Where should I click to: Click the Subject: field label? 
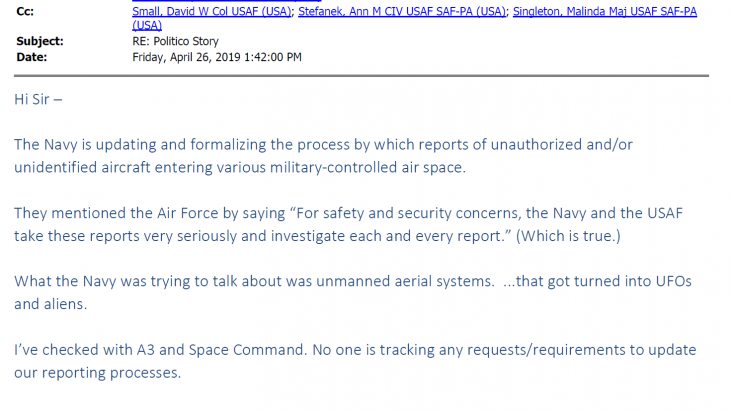click(x=40, y=41)
